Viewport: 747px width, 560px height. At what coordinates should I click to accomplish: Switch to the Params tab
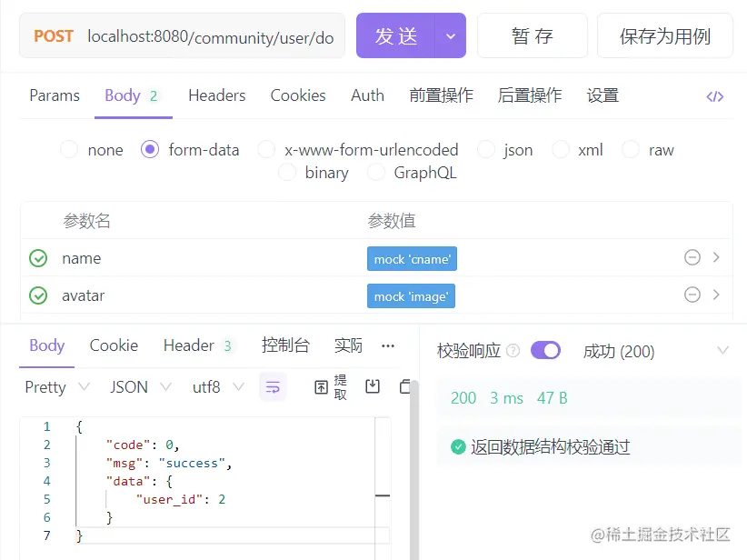pyautogui.click(x=55, y=95)
